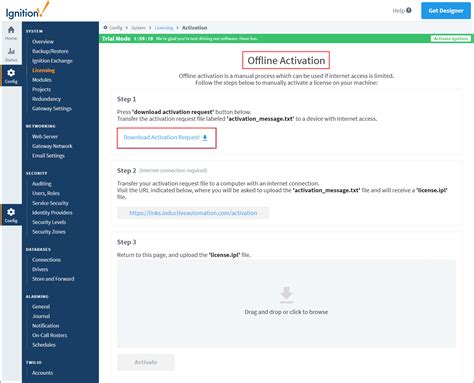Open database Drivers page
This screenshot has width=474, height=383.
pos(40,269)
